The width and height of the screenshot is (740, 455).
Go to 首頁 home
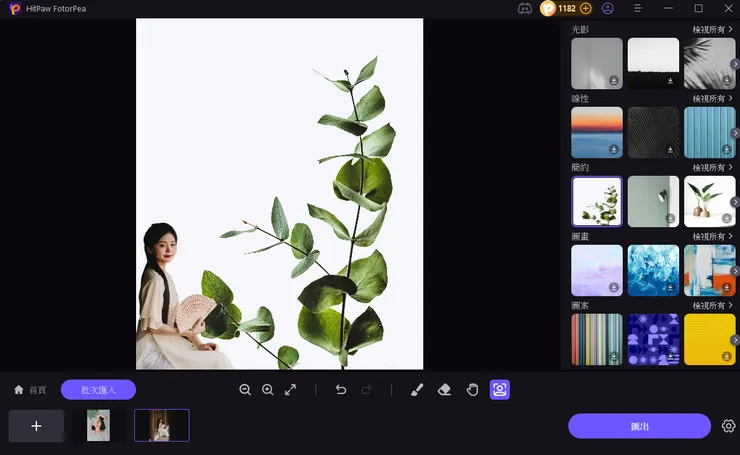click(x=30, y=390)
